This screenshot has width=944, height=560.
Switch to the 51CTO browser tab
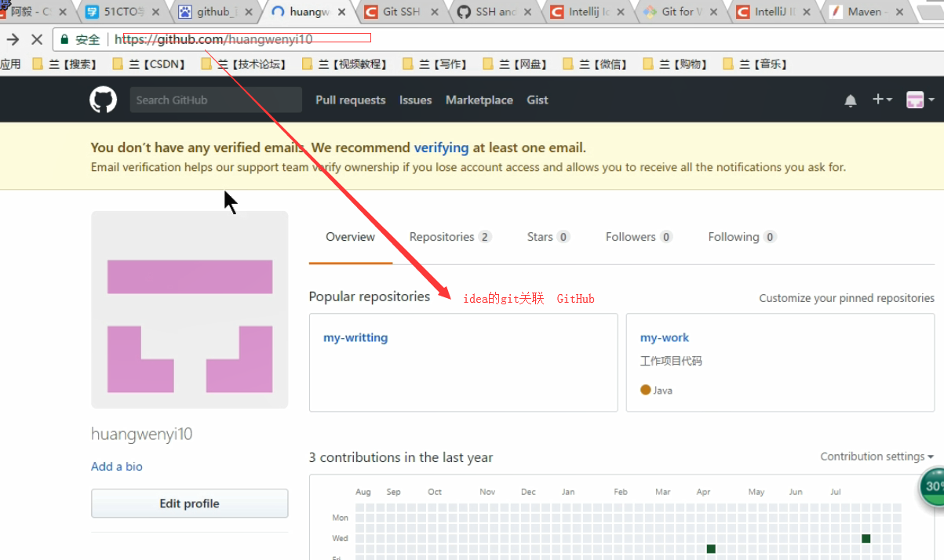point(124,12)
